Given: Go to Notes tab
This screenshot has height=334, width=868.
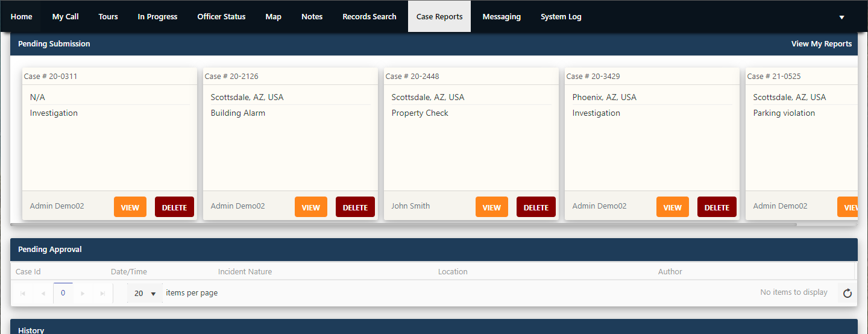Looking at the screenshot, I should [x=312, y=16].
